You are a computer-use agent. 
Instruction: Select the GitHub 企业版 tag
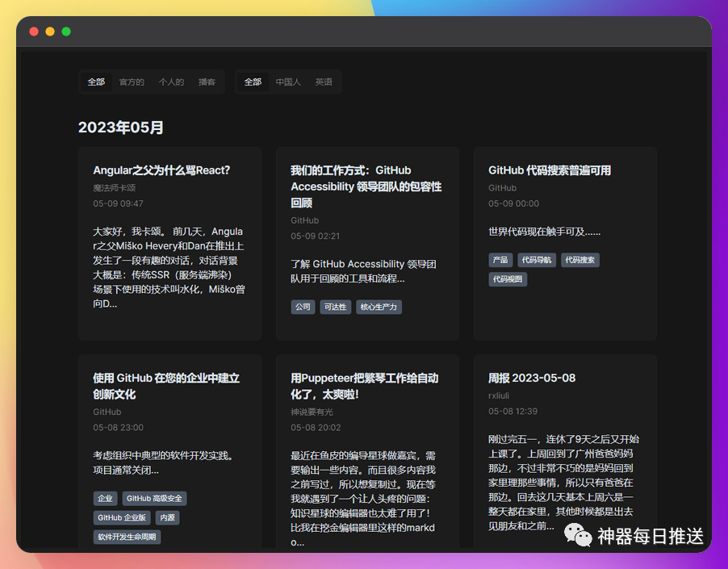point(121,517)
